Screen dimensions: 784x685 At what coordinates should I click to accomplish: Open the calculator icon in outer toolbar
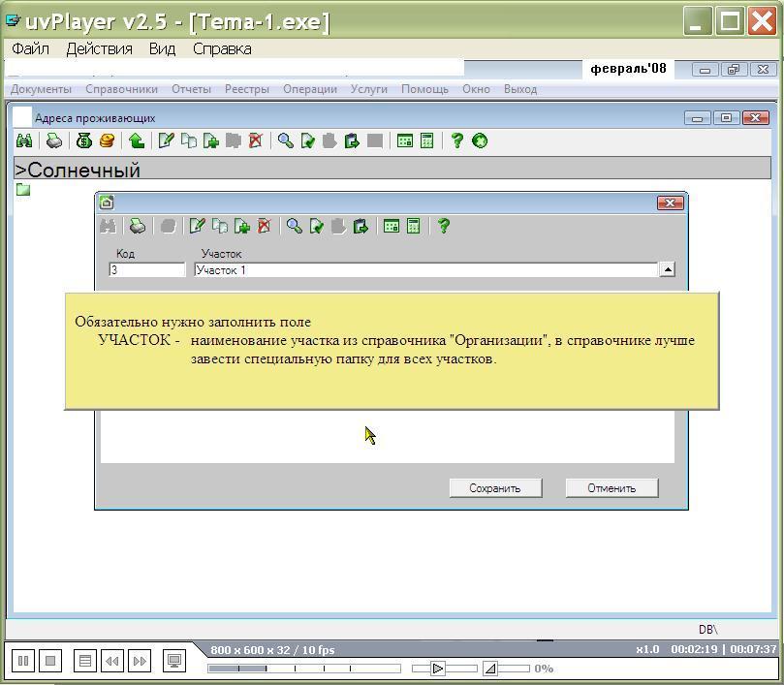[x=427, y=141]
